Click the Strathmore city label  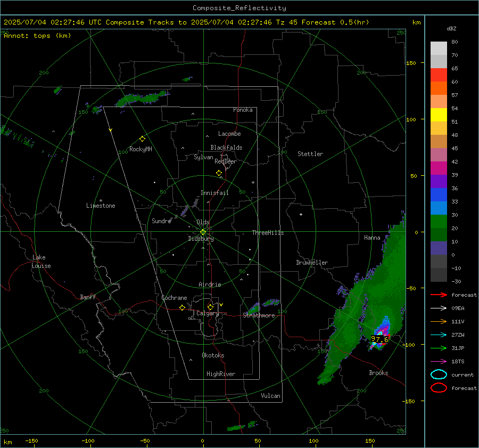(259, 315)
